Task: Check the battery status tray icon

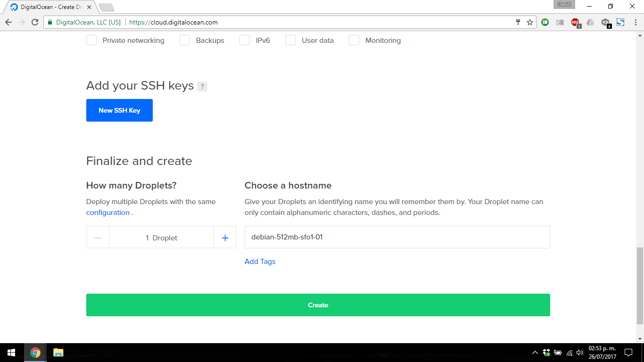Action: [558, 353]
